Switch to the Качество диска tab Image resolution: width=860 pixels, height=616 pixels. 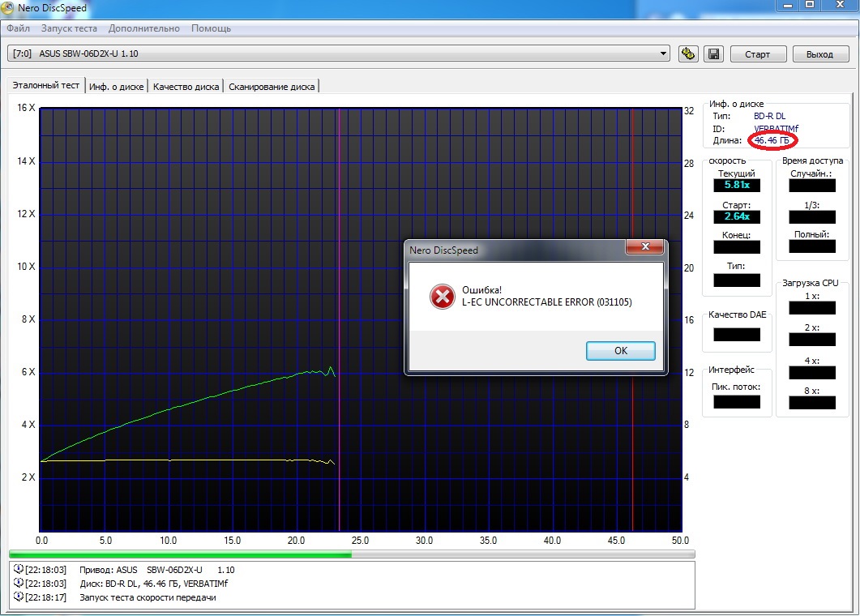pyautogui.click(x=186, y=87)
